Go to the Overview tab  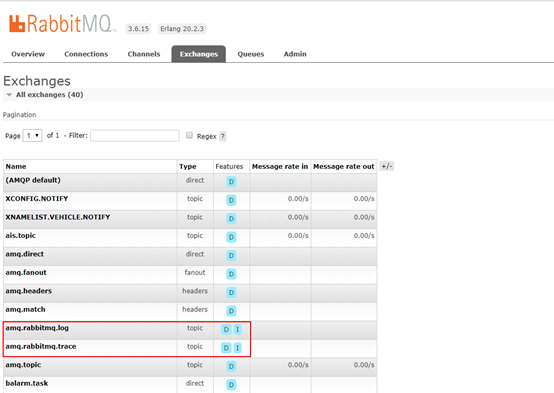point(28,54)
